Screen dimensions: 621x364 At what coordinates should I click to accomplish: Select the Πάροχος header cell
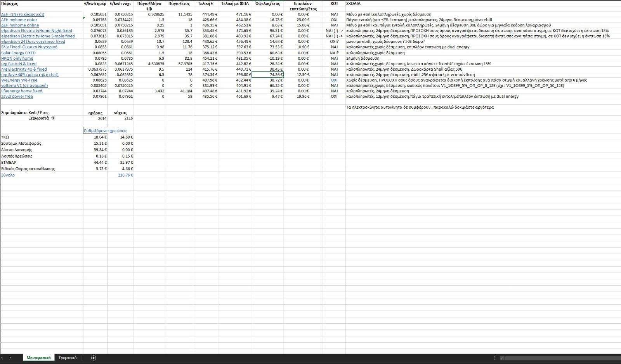[42, 3]
